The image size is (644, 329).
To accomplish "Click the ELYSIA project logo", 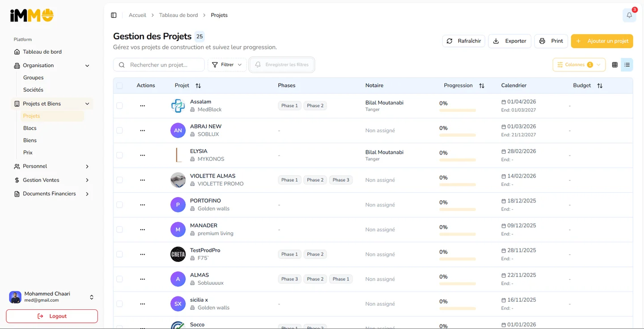I will 178,155.
